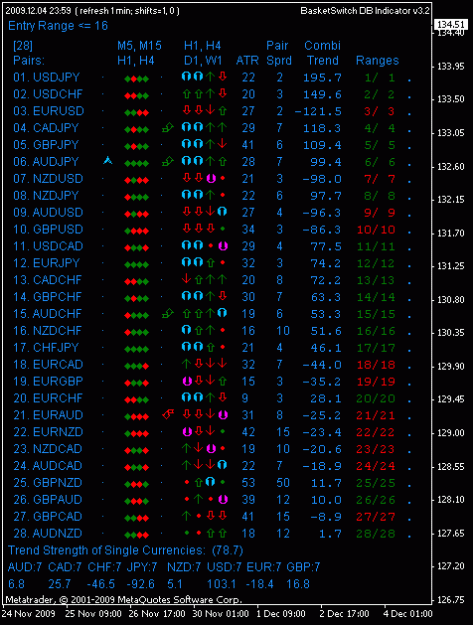The width and height of the screenshot is (473, 625).
Task: Select the '01. USDJPY' pair label
Action: pos(47,77)
